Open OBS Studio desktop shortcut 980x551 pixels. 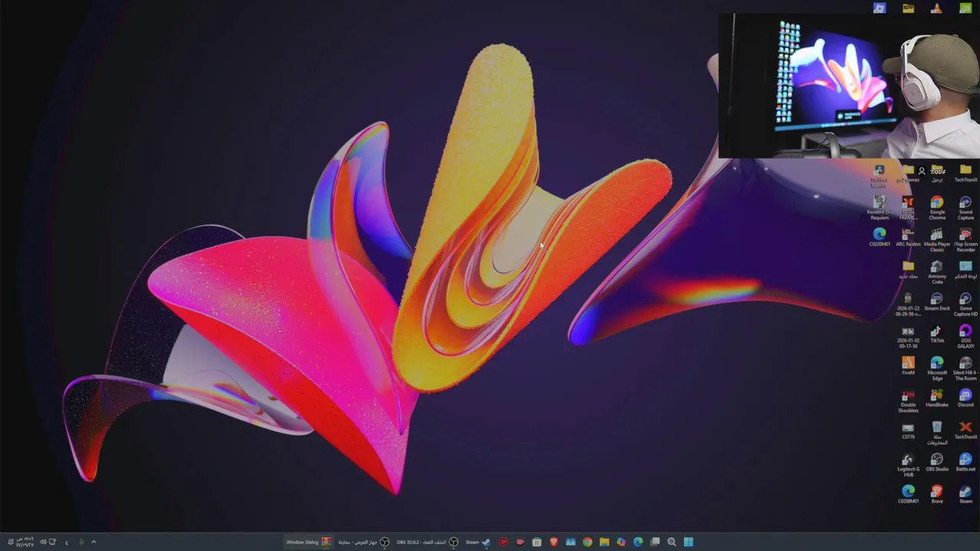pos(937,464)
